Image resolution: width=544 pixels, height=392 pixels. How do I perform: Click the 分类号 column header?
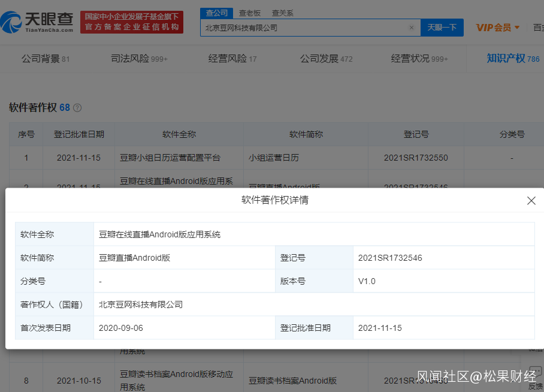[x=512, y=134]
